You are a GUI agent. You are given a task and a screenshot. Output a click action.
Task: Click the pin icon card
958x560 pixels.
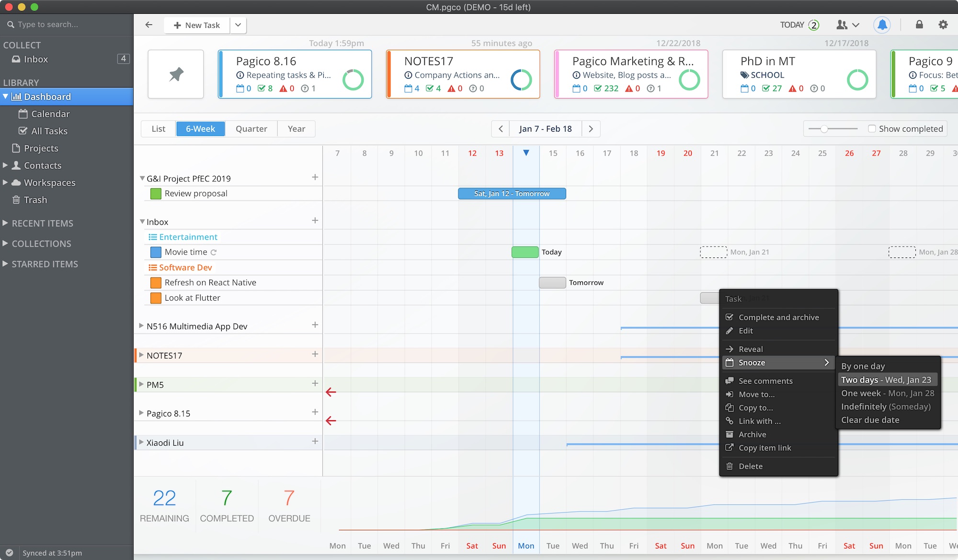click(x=176, y=74)
